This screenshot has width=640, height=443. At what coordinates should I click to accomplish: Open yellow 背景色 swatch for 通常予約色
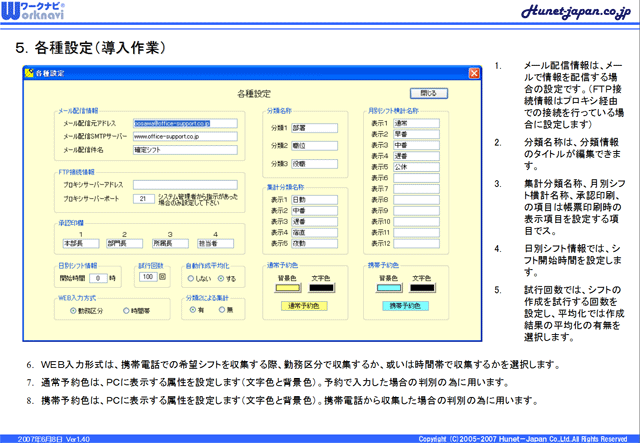287,288
